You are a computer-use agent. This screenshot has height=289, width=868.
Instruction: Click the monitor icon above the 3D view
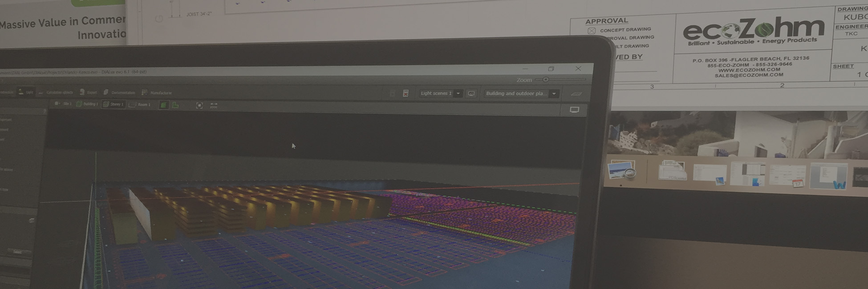click(575, 110)
